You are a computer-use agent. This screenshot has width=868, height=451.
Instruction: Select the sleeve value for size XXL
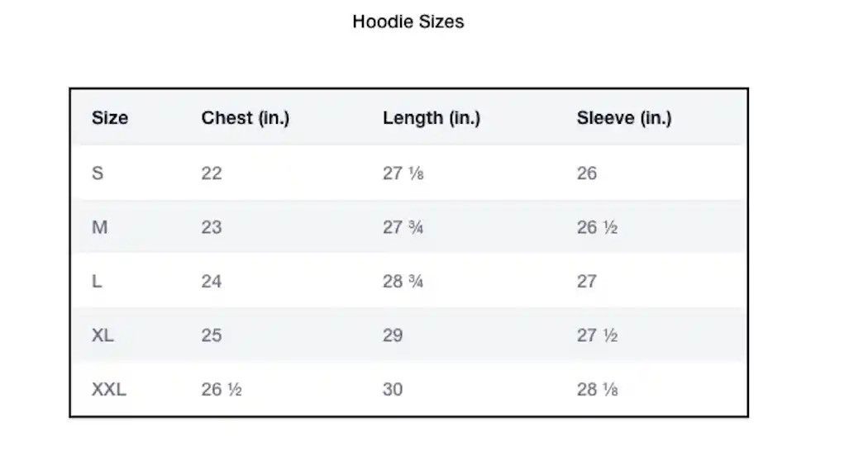coord(597,389)
